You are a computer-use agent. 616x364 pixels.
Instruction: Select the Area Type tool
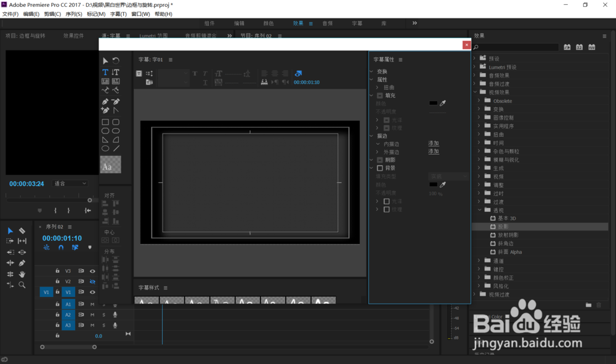click(x=105, y=81)
